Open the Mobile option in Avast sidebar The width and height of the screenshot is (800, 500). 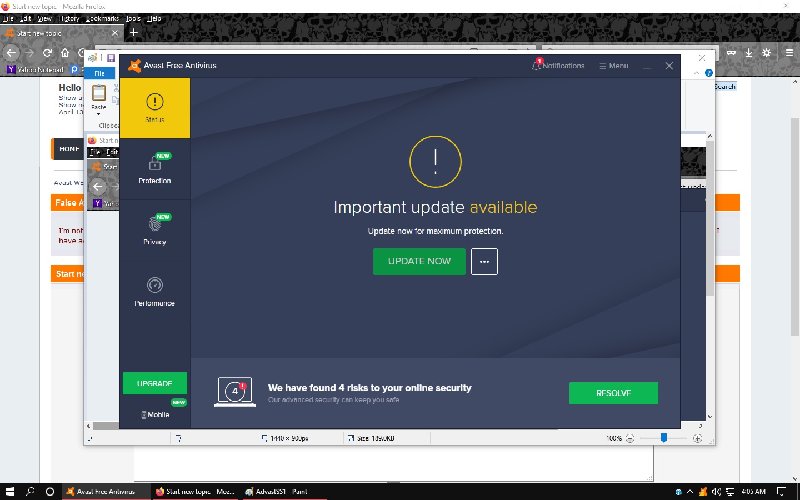tap(155, 414)
